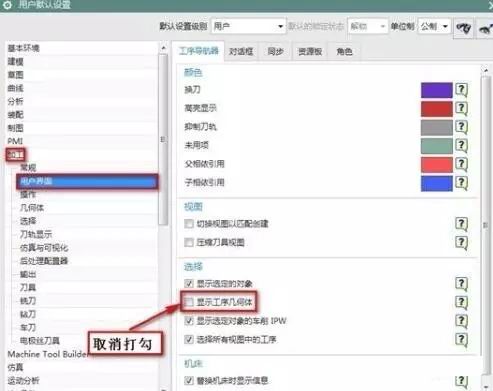Pick color for 抑制刀轨 gray swatch

[437, 127]
